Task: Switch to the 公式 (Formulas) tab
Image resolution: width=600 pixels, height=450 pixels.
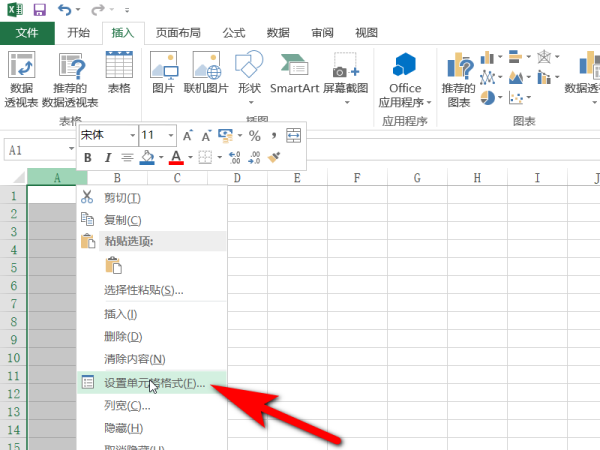Action: (x=234, y=33)
